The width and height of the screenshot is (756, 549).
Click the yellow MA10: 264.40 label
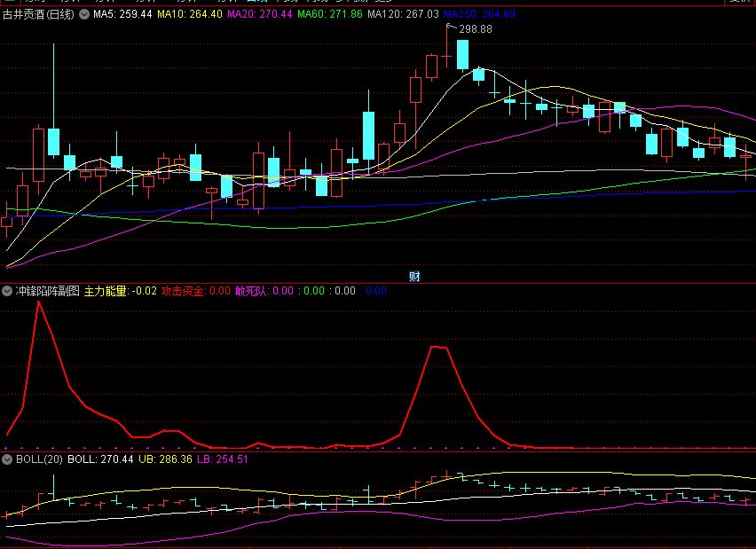[x=190, y=14]
